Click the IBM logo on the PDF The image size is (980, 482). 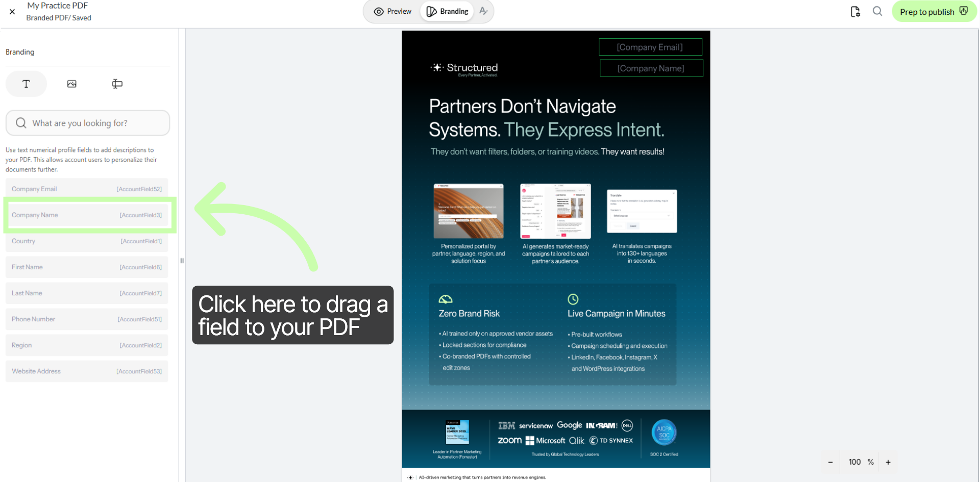point(507,425)
